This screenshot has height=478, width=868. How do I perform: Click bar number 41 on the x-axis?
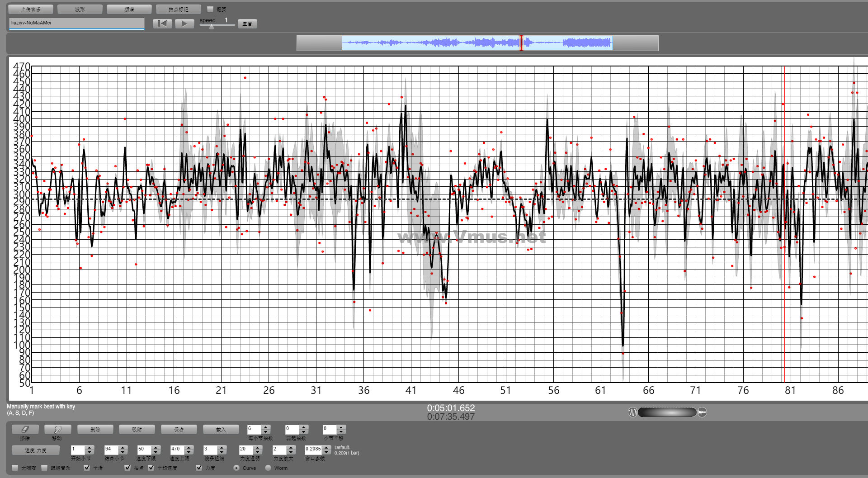[411, 390]
